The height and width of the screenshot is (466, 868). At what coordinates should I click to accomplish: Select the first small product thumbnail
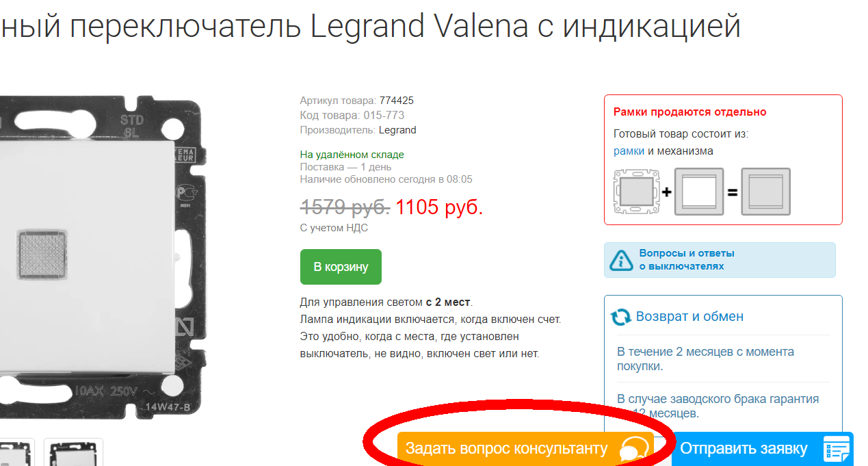coord(14,452)
